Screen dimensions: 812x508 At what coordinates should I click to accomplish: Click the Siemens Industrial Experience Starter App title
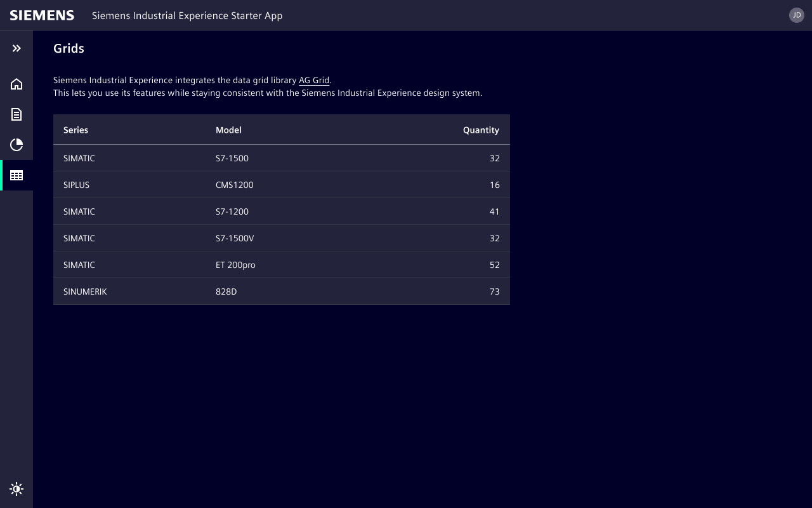click(x=187, y=15)
